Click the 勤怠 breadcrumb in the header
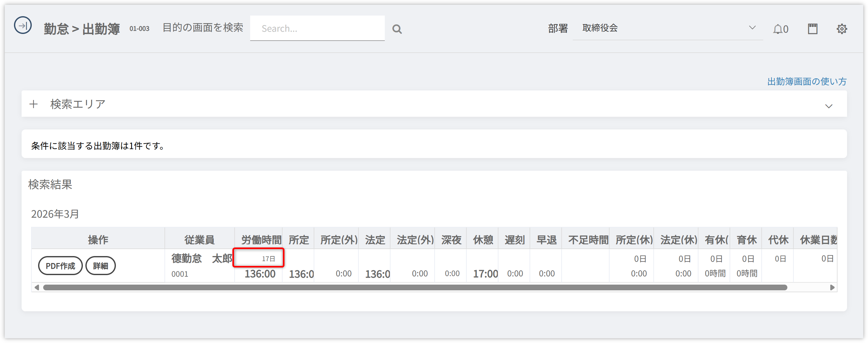 coord(56,29)
